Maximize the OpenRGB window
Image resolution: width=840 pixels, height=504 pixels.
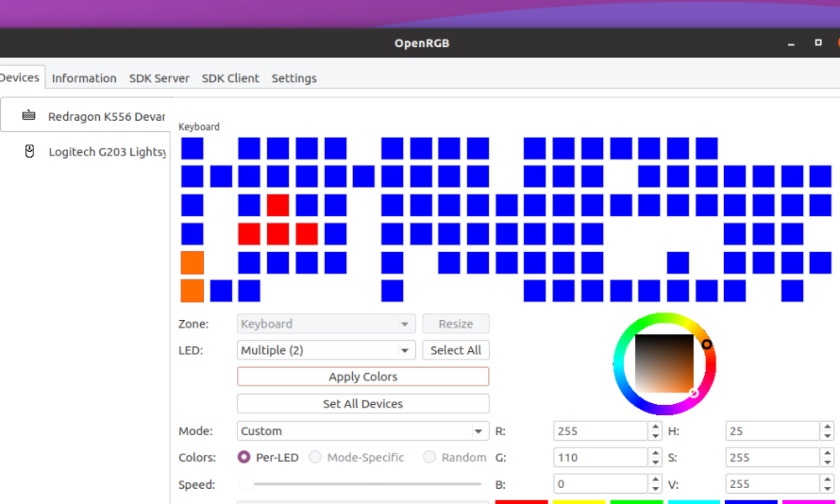[x=818, y=42]
